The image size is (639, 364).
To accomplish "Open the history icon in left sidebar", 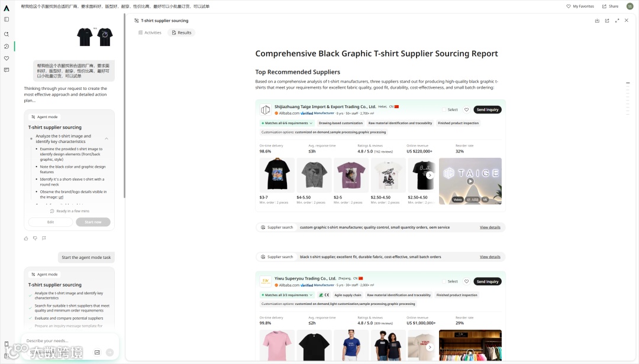I will pyautogui.click(x=7, y=47).
